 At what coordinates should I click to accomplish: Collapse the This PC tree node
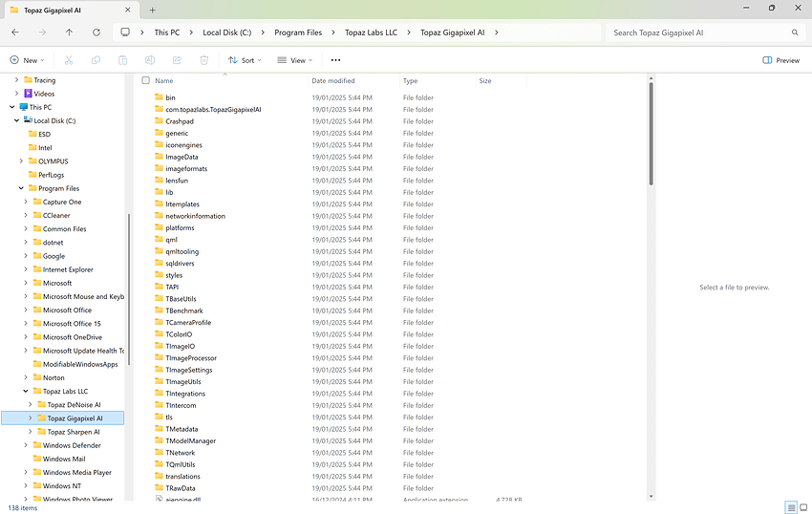[x=11, y=107]
